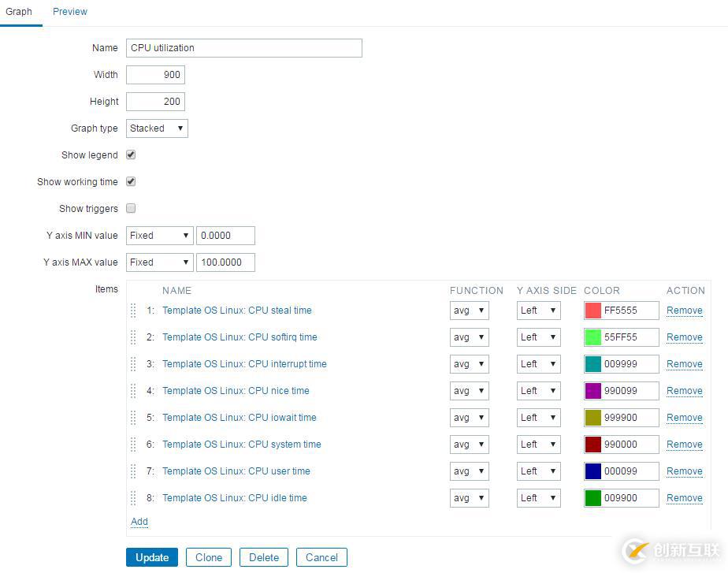Click the Clone button
The image size is (728, 573).
point(208,557)
